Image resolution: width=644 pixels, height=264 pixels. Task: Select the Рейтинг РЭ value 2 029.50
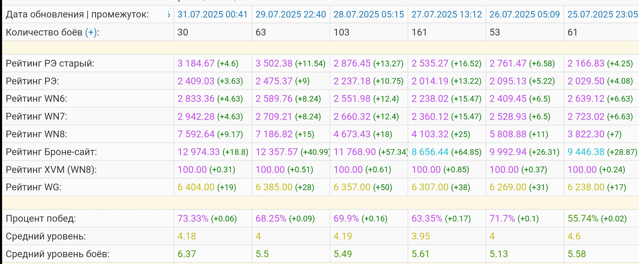click(x=586, y=81)
